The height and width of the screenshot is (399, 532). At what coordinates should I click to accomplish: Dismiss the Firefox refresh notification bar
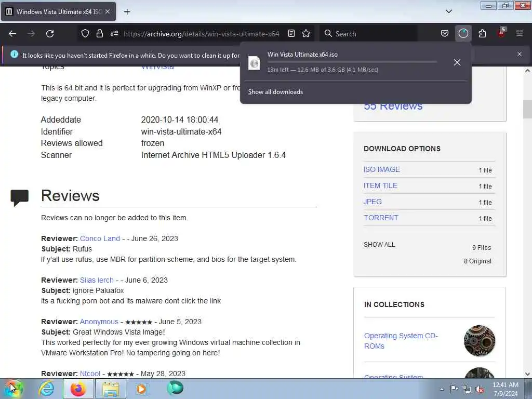[520, 54]
